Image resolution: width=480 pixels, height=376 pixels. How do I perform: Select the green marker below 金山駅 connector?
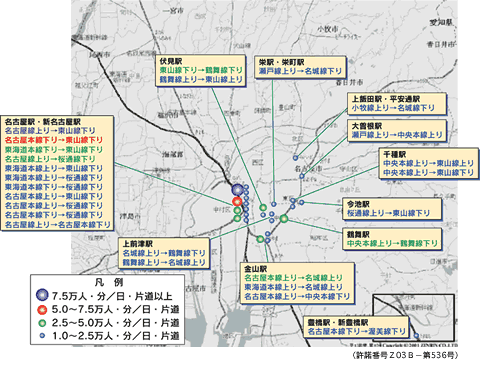pyautogui.click(x=260, y=239)
